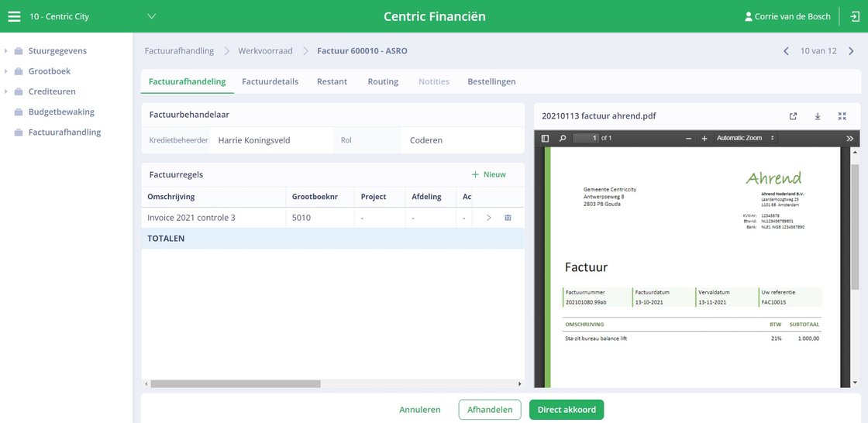Image resolution: width=868 pixels, height=423 pixels.
Task: Toggle the PDF sidebar panel
Action: click(546, 139)
